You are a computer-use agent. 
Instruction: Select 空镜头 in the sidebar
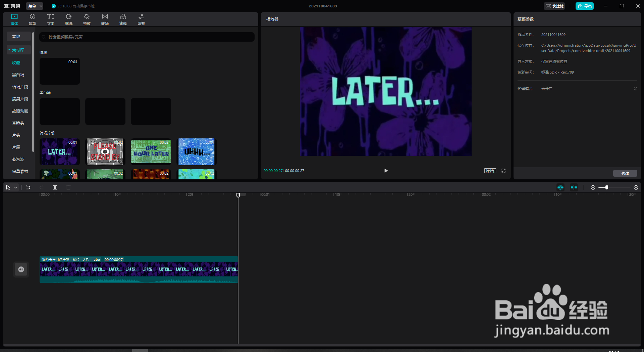click(18, 123)
